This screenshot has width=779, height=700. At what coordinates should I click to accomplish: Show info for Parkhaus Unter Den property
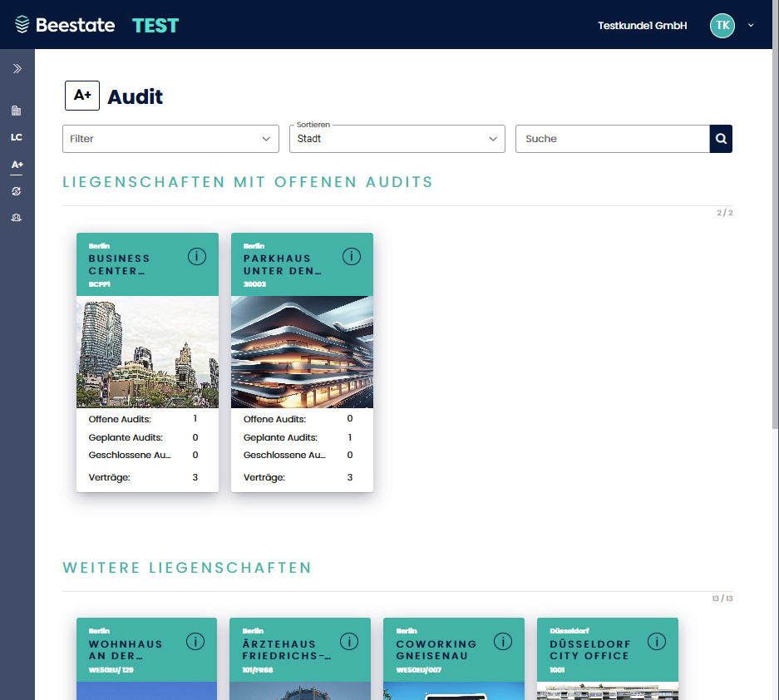tap(351, 256)
